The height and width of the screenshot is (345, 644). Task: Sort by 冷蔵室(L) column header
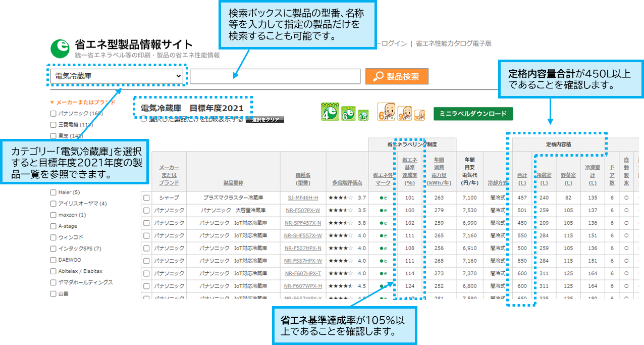coord(543,179)
